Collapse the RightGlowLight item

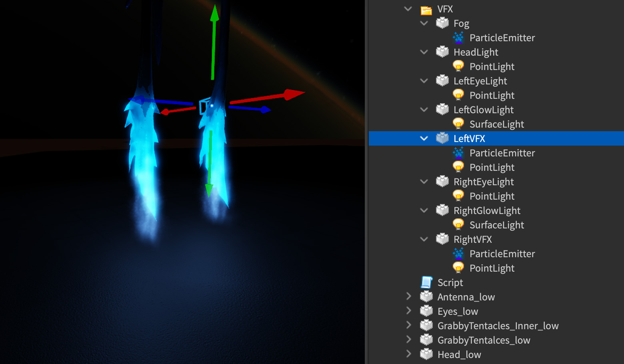[x=424, y=210]
